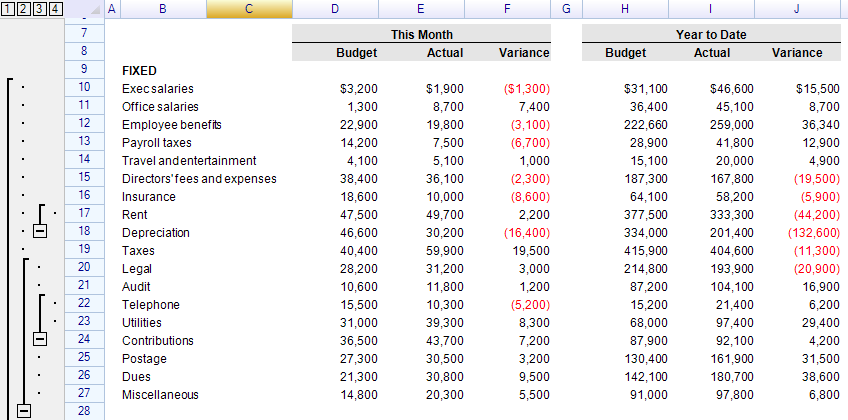Select column C header
The image size is (848, 420).
tap(249, 9)
